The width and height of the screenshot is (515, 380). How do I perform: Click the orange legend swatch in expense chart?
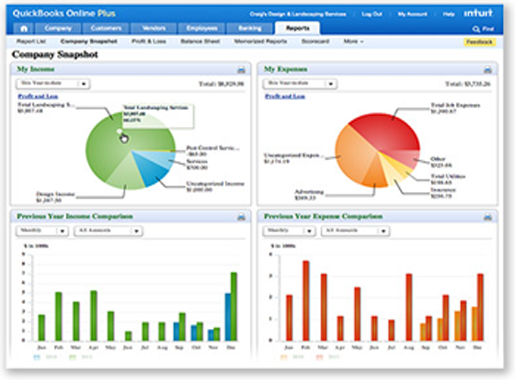284,357
